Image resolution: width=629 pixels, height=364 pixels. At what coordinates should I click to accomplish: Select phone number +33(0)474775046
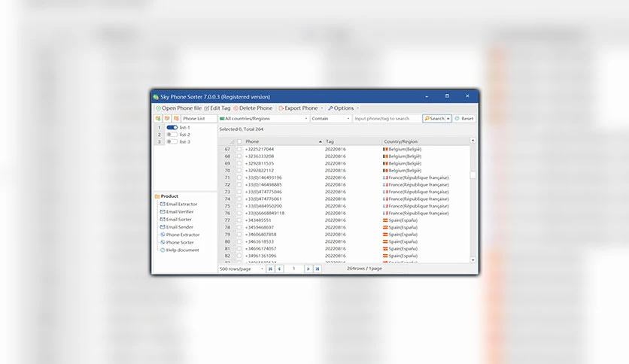tap(263, 192)
